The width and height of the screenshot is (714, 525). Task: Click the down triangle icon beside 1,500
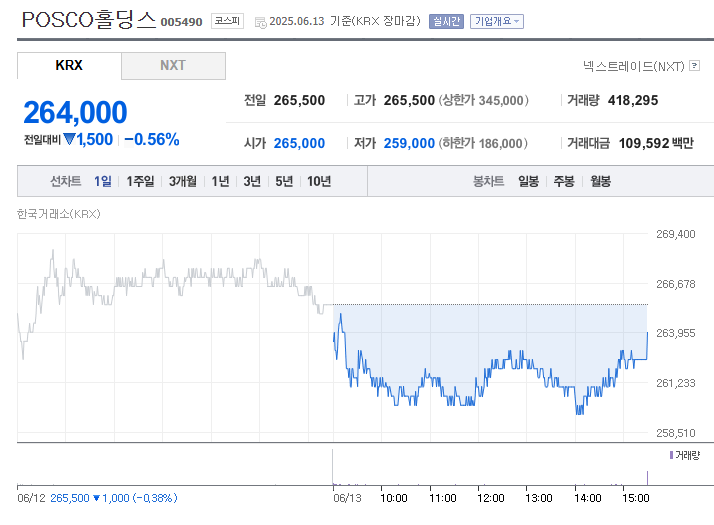tap(69, 139)
